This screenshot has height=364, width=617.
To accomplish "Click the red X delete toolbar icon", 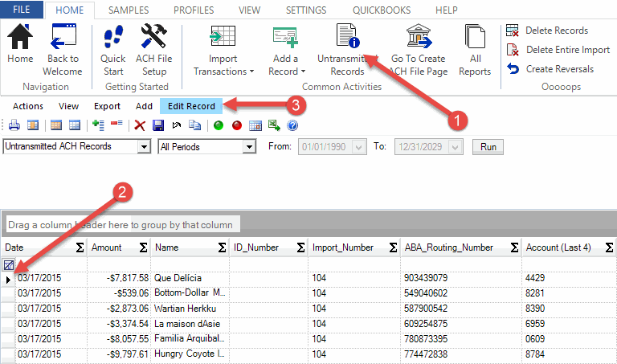I will 140,125.
